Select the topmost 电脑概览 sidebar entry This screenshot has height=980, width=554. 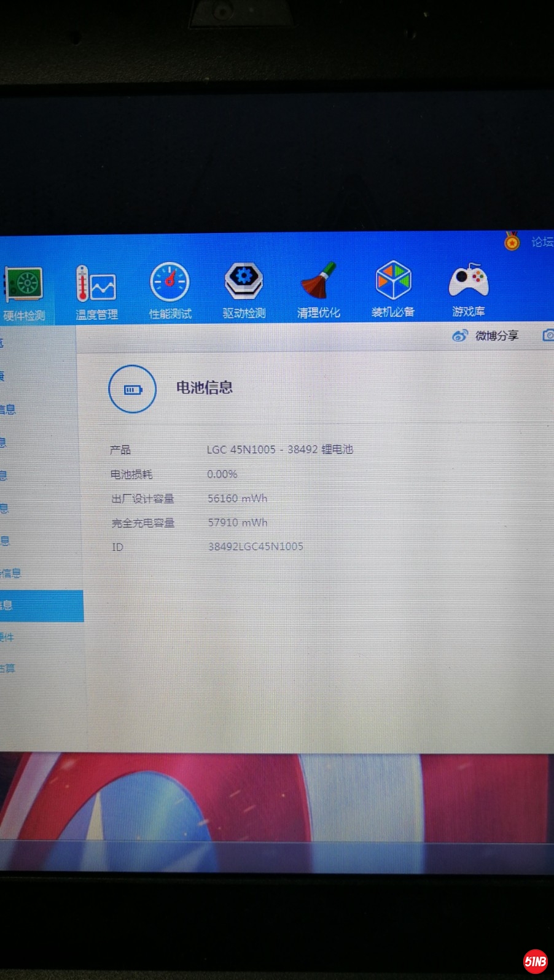tap(3, 343)
